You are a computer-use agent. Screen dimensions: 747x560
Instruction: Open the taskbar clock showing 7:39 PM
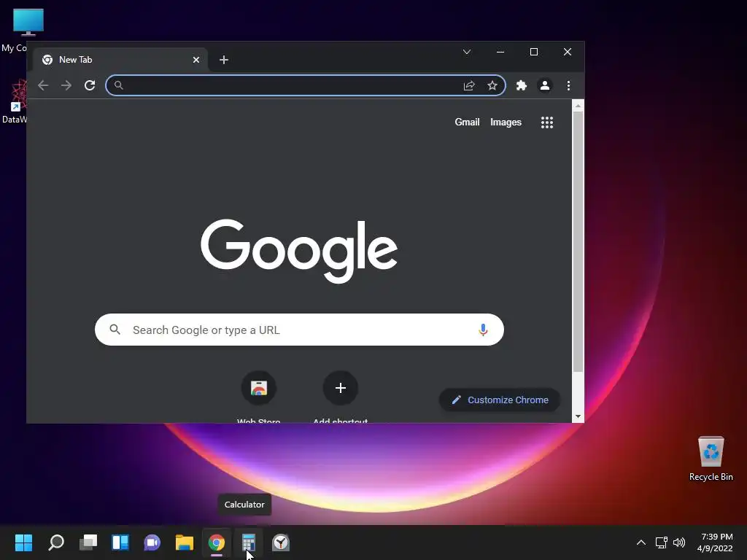click(715, 542)
